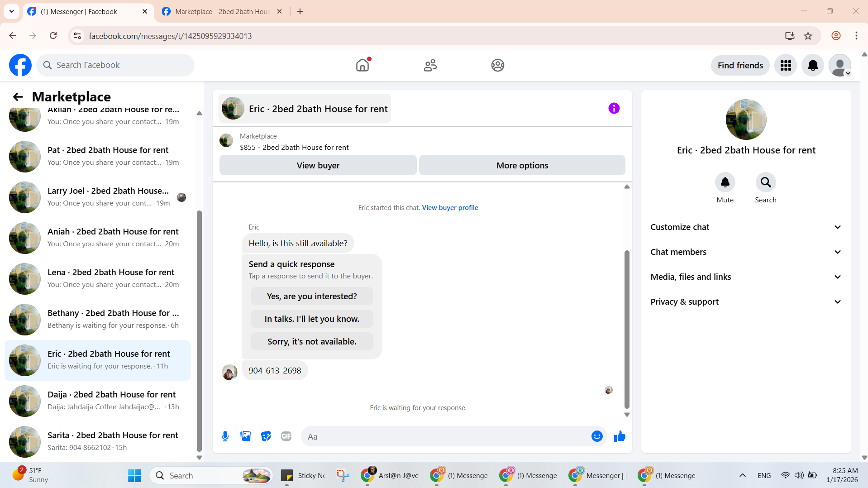This screenshot has height=488, width=868.
Task: Open the account profile avatar menu
Action: (x=840, y=66)
